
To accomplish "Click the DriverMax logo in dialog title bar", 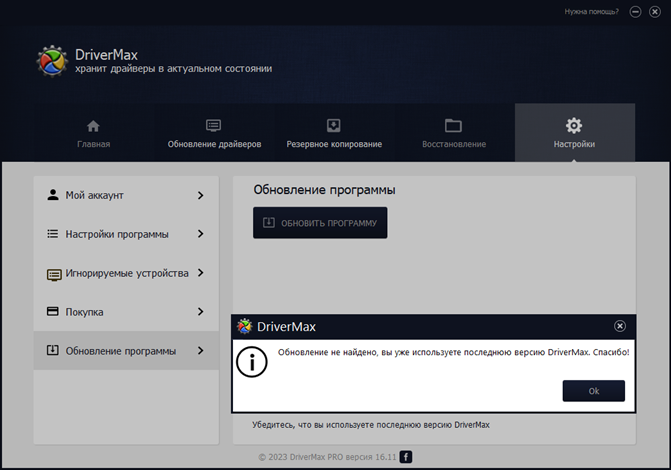I will [x=245, y=326].
